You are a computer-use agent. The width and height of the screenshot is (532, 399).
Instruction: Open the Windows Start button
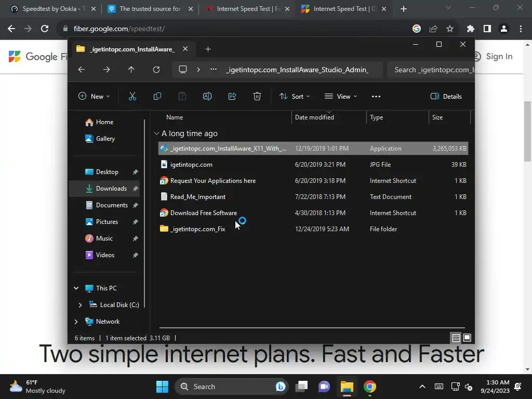click(x=162, y=387)
